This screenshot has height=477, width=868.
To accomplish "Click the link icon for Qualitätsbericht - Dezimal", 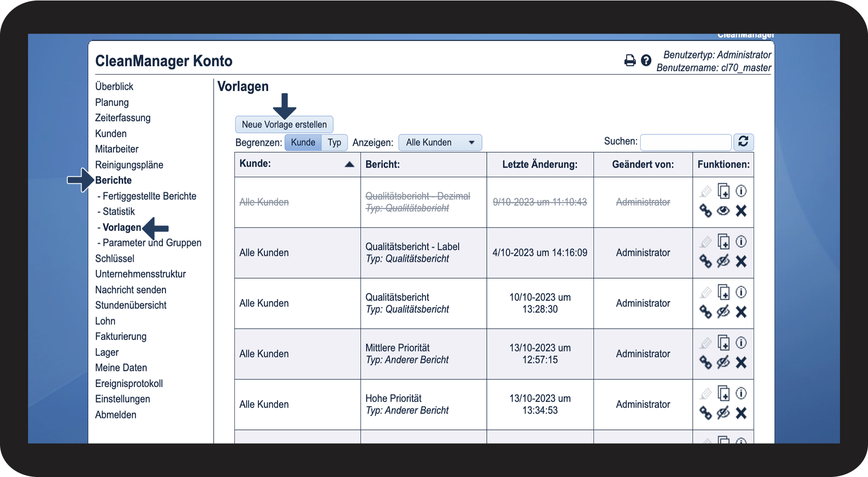I will (x=705, y=211).
